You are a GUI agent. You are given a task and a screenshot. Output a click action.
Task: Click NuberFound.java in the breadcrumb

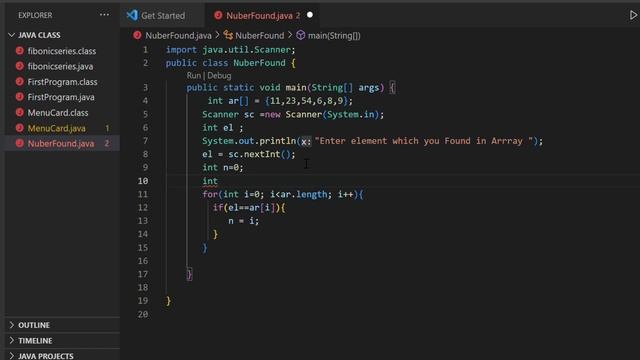(178, 36)
